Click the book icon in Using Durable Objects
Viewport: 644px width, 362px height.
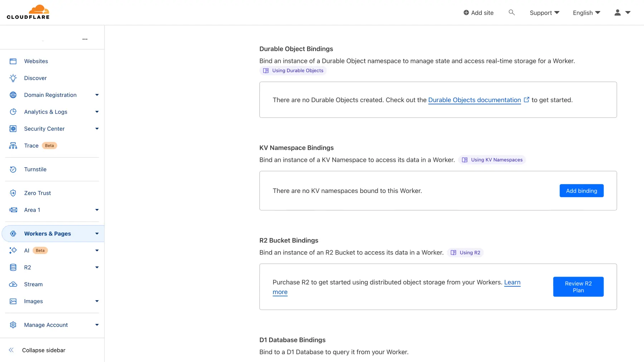[x=266, y=70]
